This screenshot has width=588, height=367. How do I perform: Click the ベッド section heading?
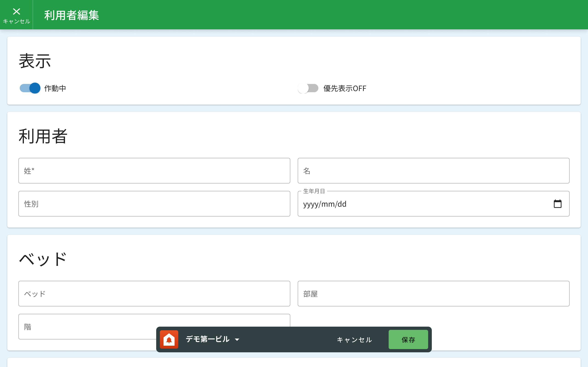point(43,259)
